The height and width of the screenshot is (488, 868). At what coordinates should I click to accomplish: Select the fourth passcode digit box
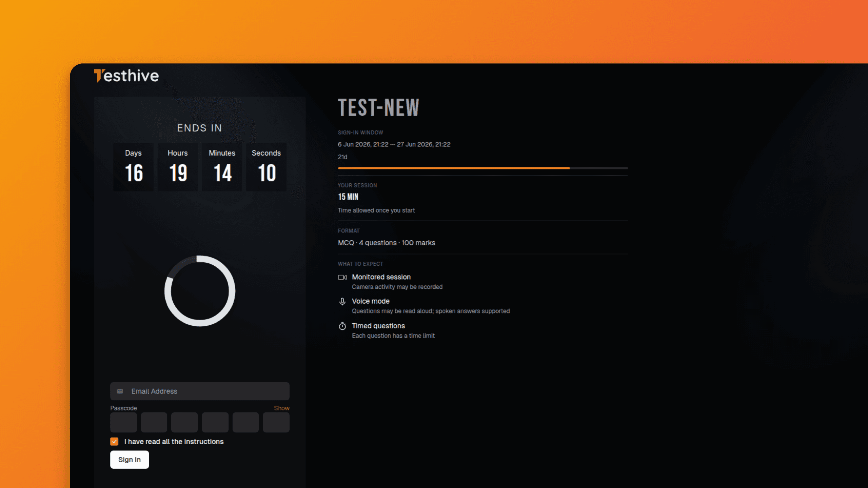215,422
